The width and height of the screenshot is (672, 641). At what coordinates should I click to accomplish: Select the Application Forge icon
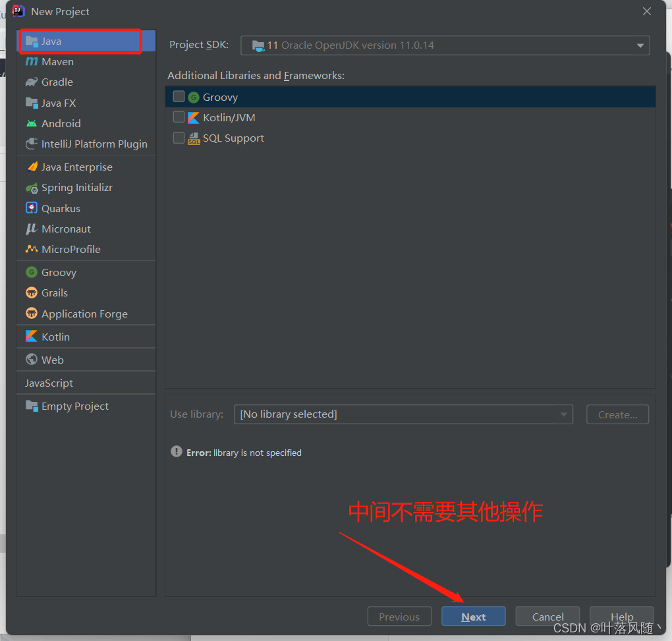click(32, 313)
